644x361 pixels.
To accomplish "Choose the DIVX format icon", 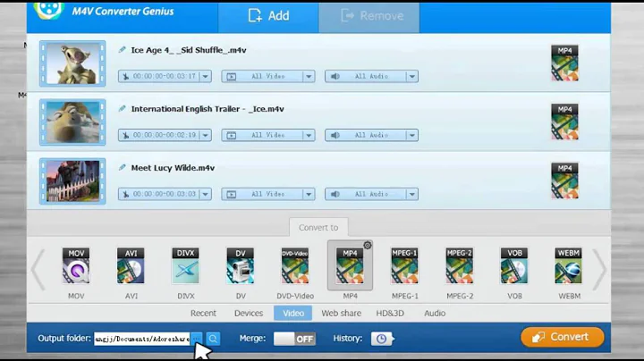I will click(185, 265).
